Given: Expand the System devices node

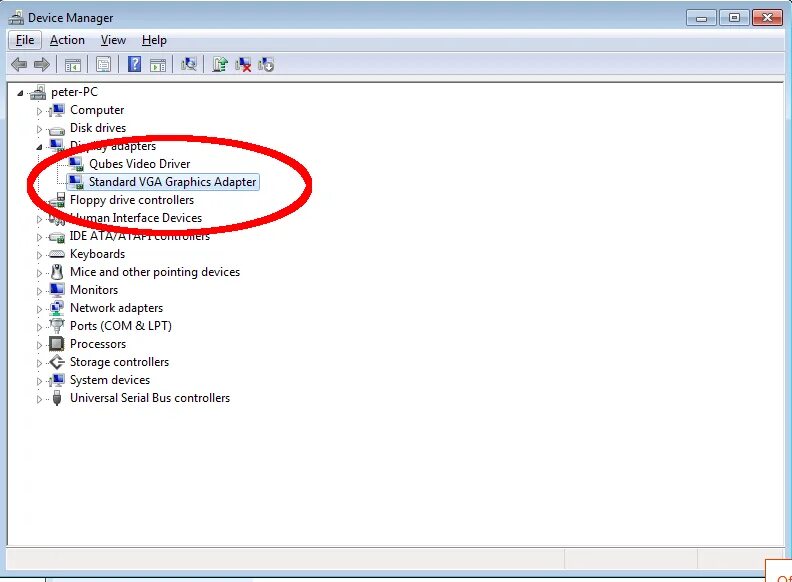Looking at the screenshot, I should click(x=39, y=381).
